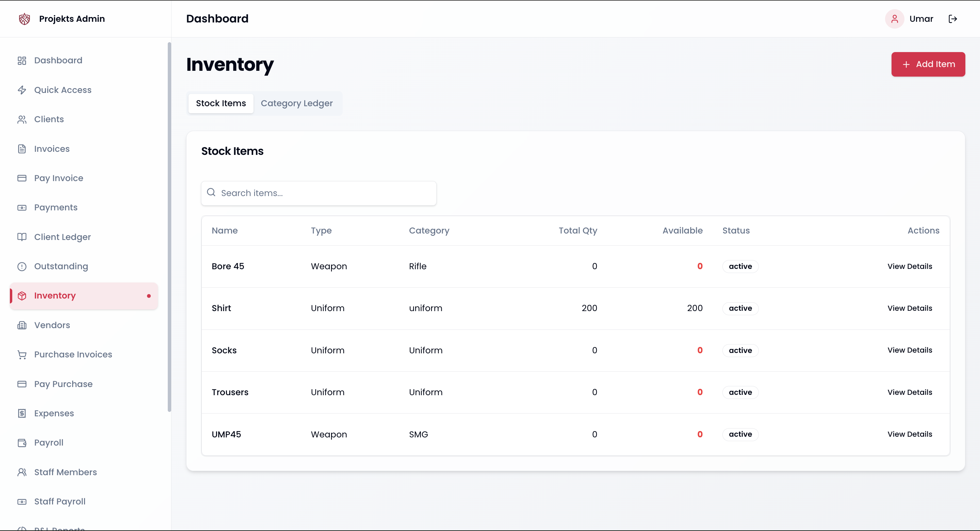
Task: Click the Add Item button
Action: (928, 64)
